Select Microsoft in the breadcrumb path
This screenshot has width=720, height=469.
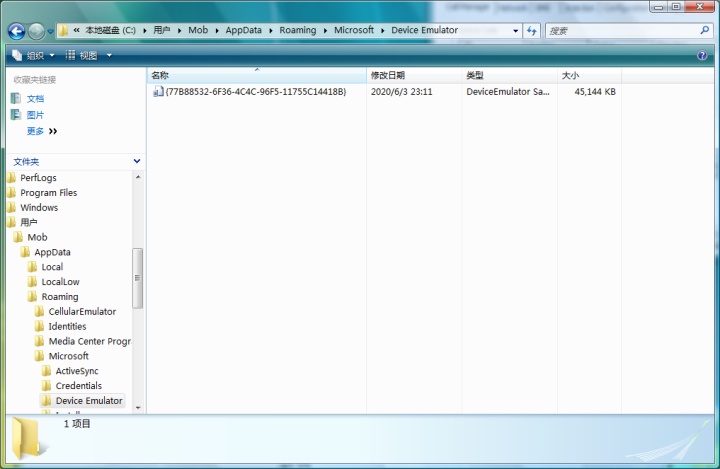[x=354, y=30]
